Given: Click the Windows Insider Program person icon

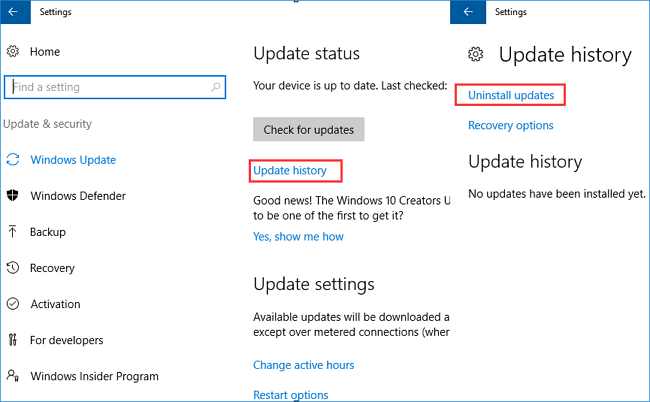Looking at the screenshot, I should pyautogui.click(x=13, y=375).
